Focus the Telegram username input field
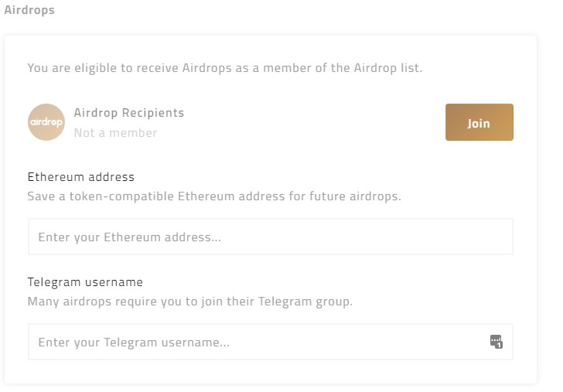Image resolution: width=563 pixels, height=392 pixels. tap(255, 342)
